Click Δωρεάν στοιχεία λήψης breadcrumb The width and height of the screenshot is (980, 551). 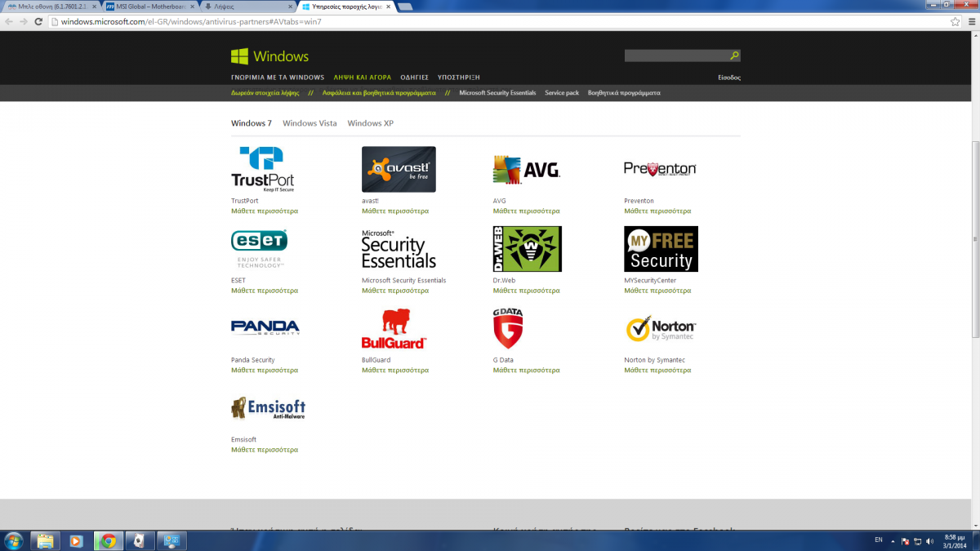pyautogui.click(x=265, y=93)
